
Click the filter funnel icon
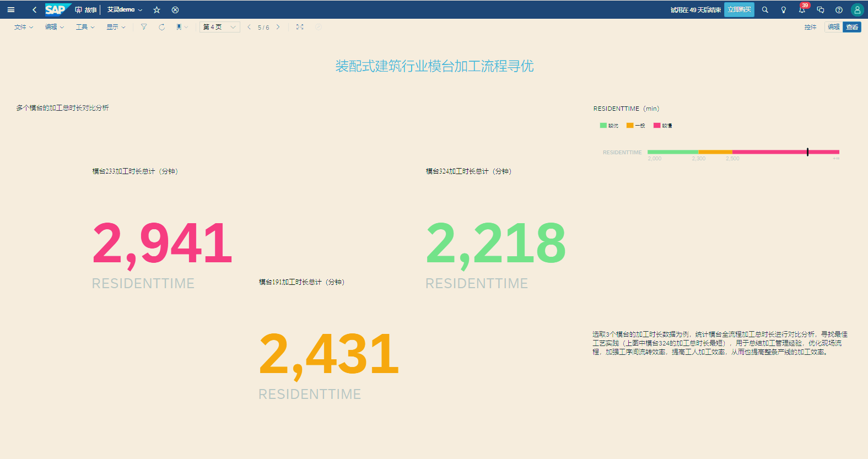144,27
